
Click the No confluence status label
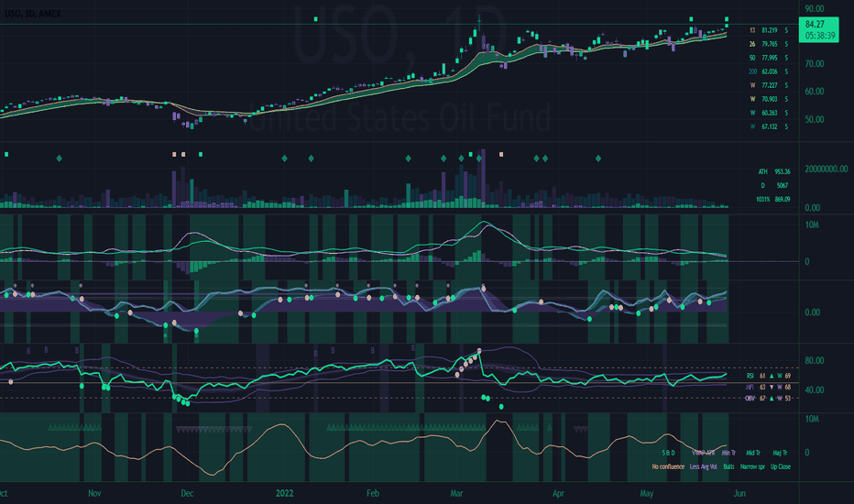(668, 467)
